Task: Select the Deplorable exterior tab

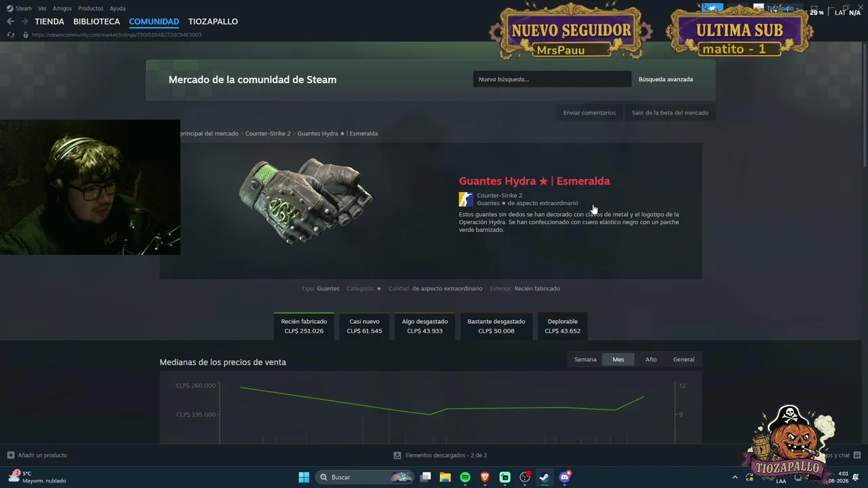Action: click(x=563, y=326)
